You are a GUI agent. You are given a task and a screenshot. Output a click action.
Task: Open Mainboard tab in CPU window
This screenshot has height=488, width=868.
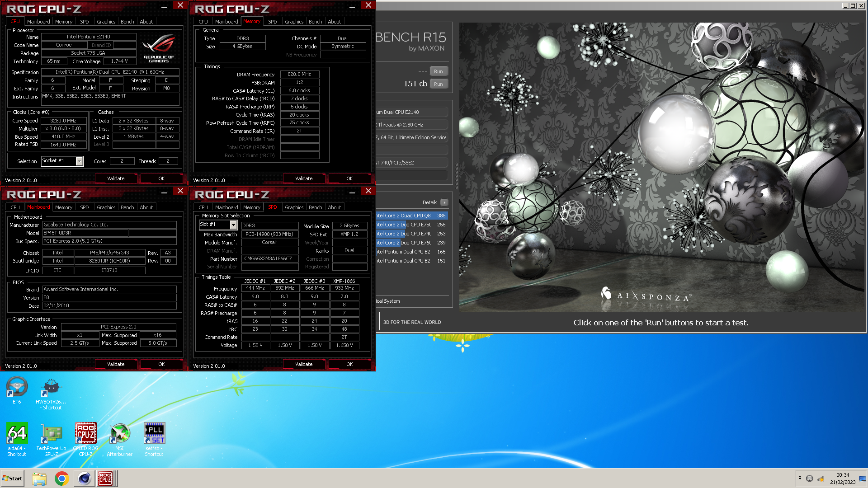(38, 22)
